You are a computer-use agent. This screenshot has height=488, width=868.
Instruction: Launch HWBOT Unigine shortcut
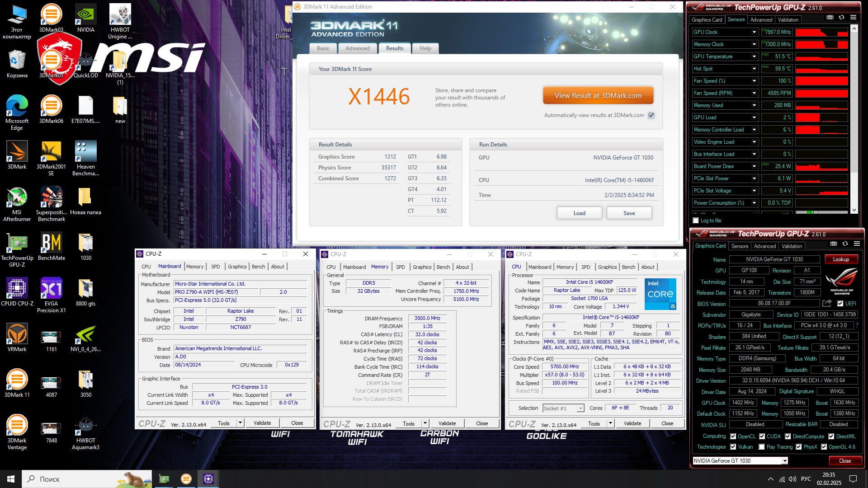[x=120, y=21]
